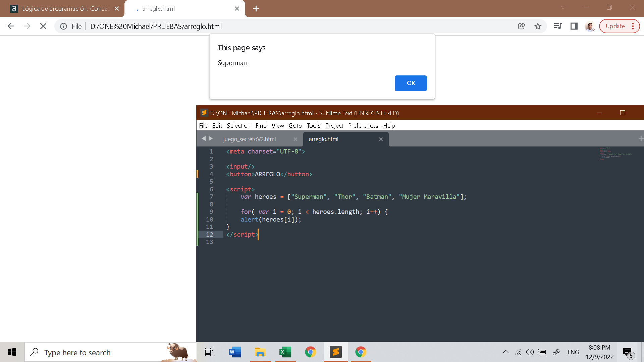Click the back navigation arrow in Chrome

click(x=11, y=26)
